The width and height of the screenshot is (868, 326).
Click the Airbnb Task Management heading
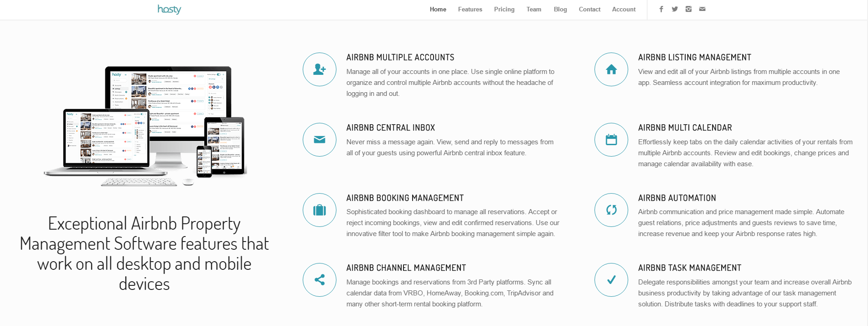[x=690, y=268]
